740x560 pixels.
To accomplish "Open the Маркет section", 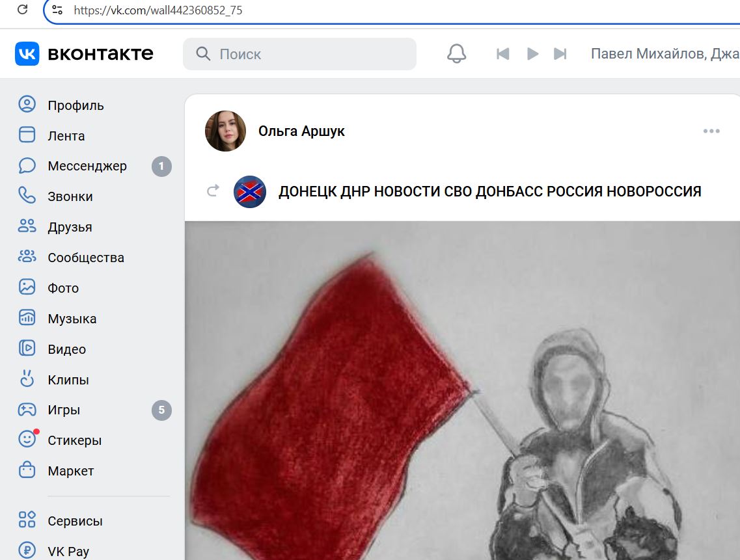I will (x=71, y=471).
